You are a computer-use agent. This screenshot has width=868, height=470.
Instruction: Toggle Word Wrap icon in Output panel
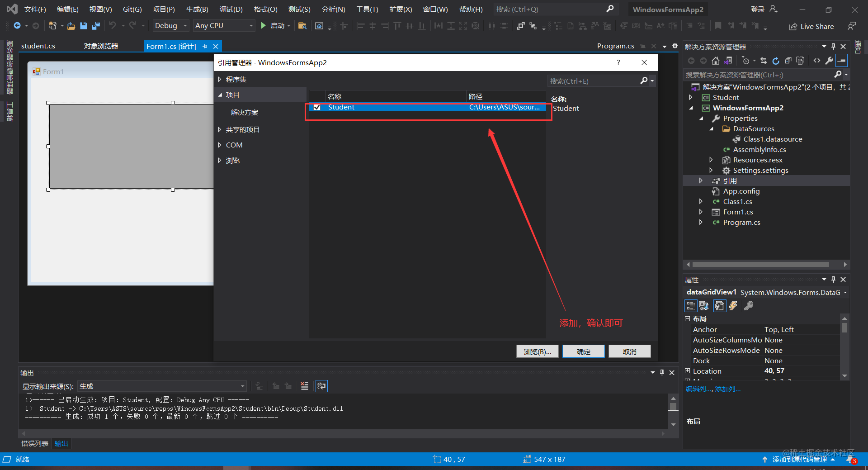pyautogui.click(x=321, y=386)
